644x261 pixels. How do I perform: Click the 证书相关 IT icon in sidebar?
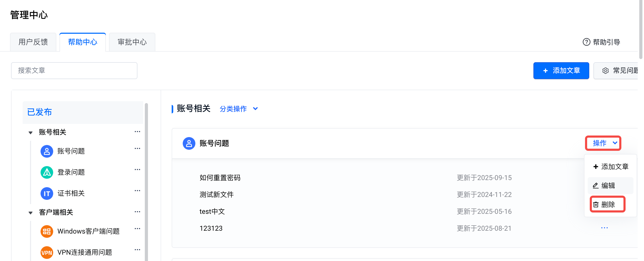(x=47, y=193)
